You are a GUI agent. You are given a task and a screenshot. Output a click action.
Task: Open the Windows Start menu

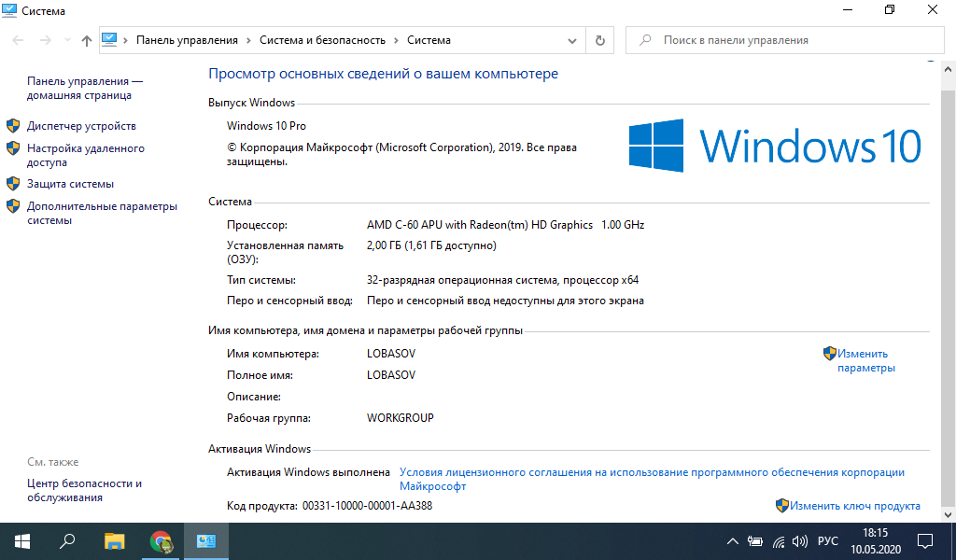click(x=22, y=541)
